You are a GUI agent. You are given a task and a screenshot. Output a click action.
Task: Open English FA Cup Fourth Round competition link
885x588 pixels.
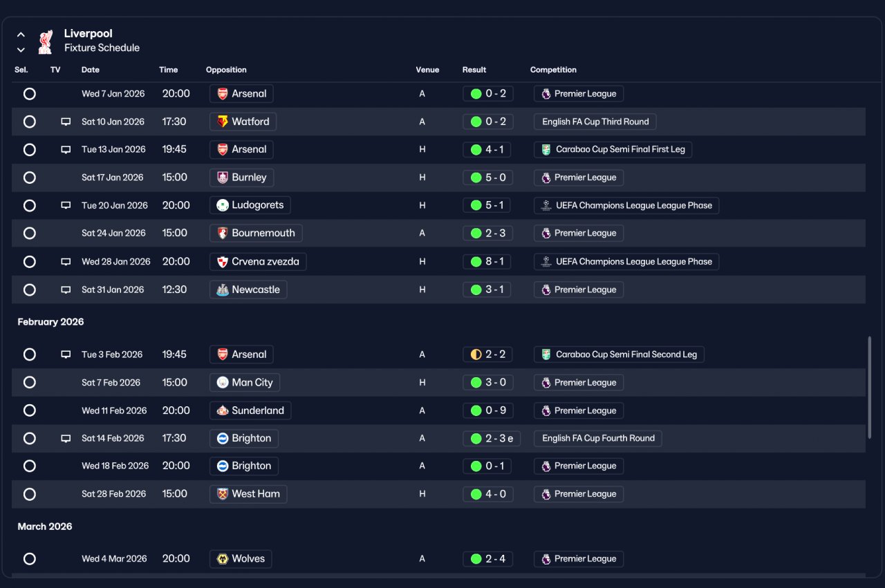[x=598, y=438]
